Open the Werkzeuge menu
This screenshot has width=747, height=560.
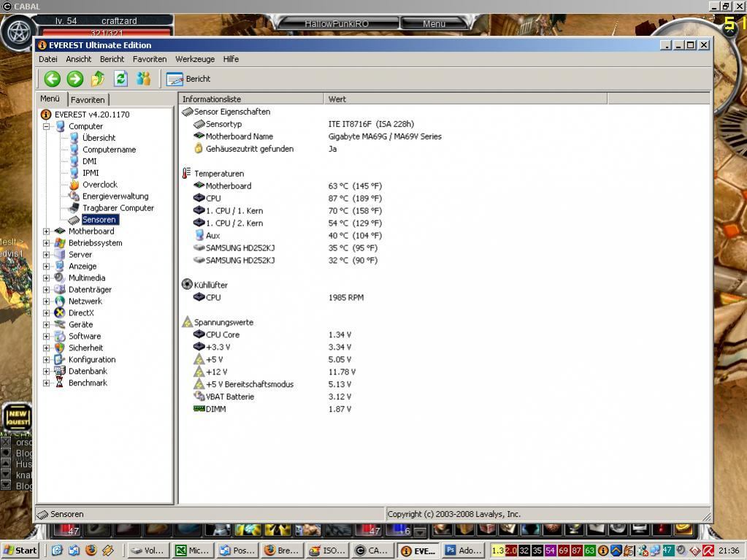tap(195, 59)
